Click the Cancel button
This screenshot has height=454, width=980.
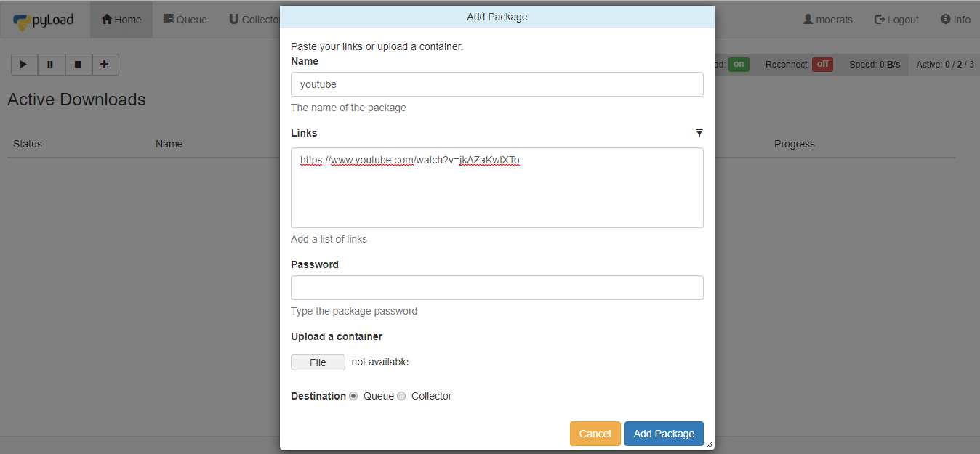pyautogui.click(x=595, y=434)
